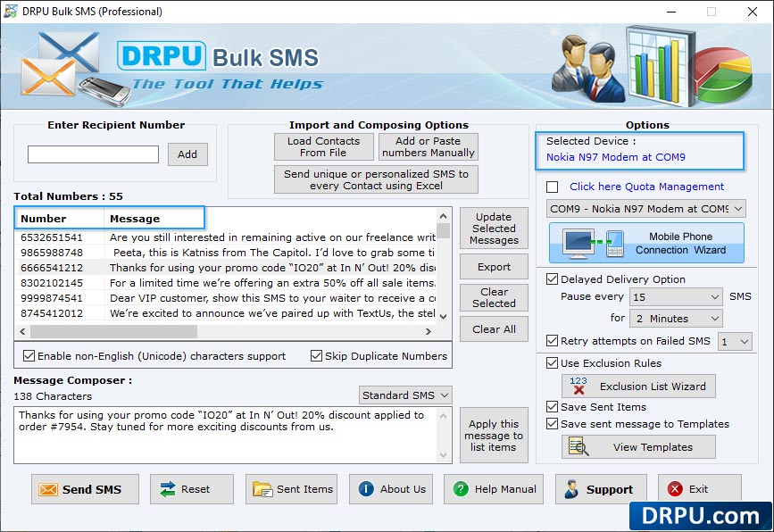This screenshot has width=774, height=532.
Task: Click the message list horizontal scrollbar thumb
Action: 114,332
